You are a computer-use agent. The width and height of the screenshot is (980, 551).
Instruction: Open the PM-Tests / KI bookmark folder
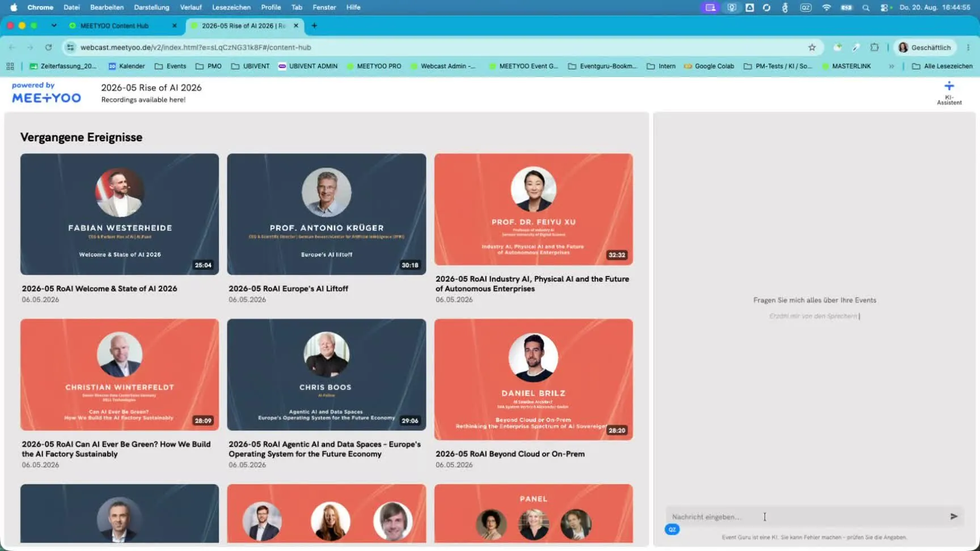tap(778, 66)
